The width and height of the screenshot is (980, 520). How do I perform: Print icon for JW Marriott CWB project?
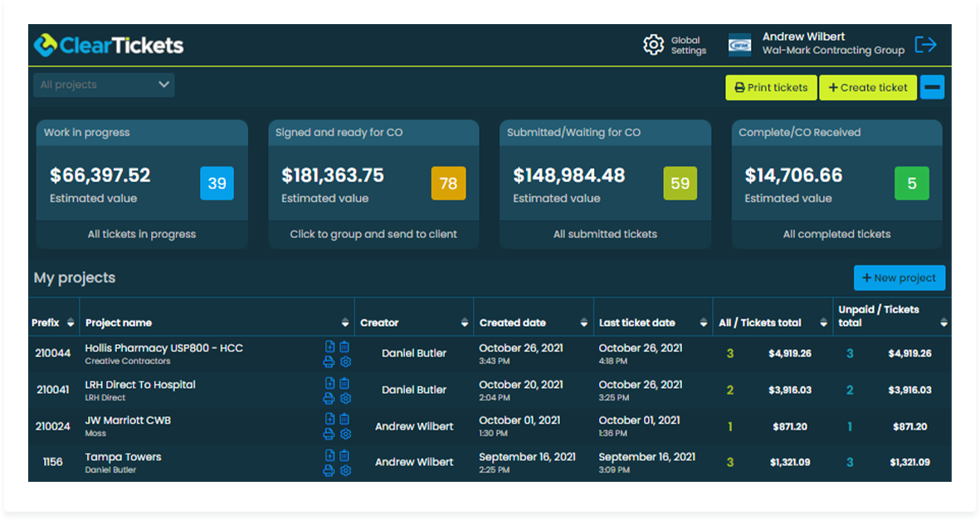[329, 434]
